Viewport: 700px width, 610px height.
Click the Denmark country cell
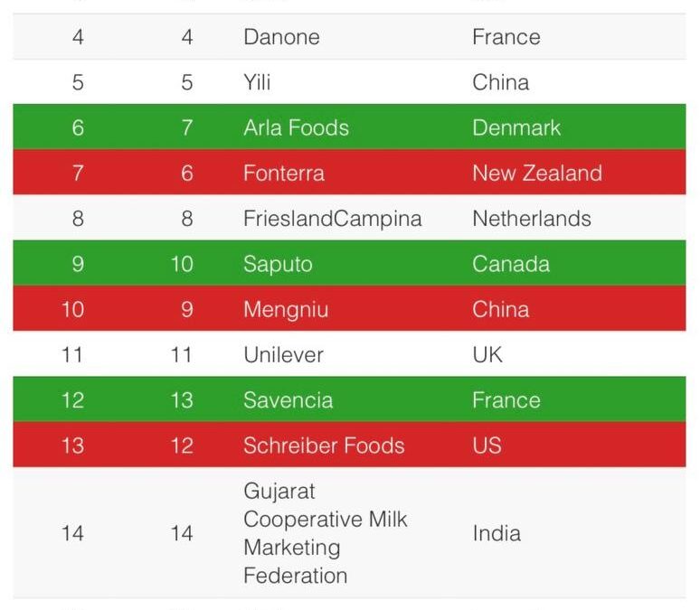click(516, 127)
